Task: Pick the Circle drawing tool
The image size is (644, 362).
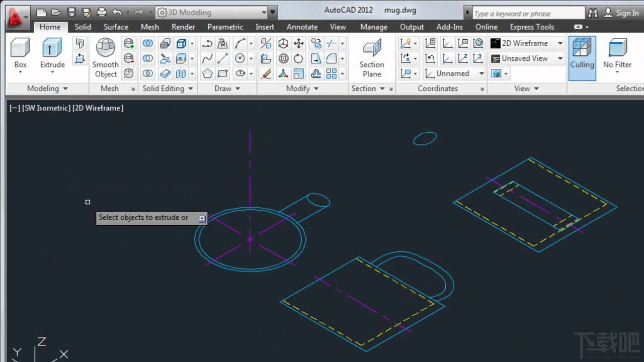Action: (239, 58)
